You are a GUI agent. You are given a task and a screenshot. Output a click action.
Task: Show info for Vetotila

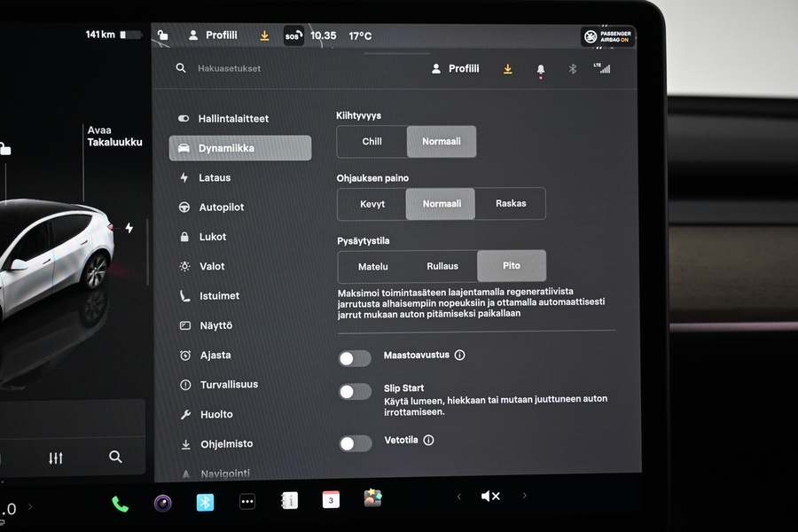coord(428,440)
